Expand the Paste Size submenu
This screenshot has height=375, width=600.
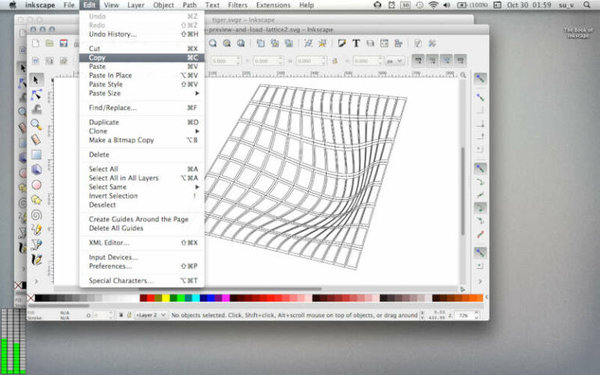tap(142, 93)
